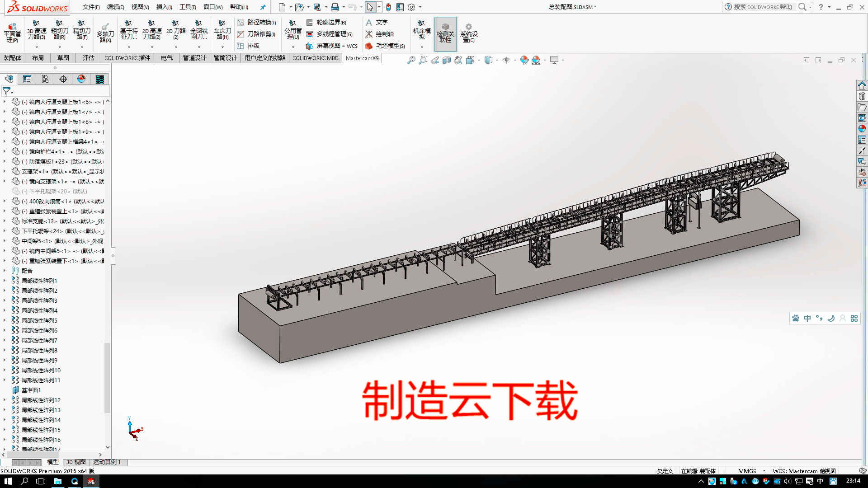This screenshot has height=488, width=868.
Task: Activate the Section View tool
Action: click(x=447, y=60)
